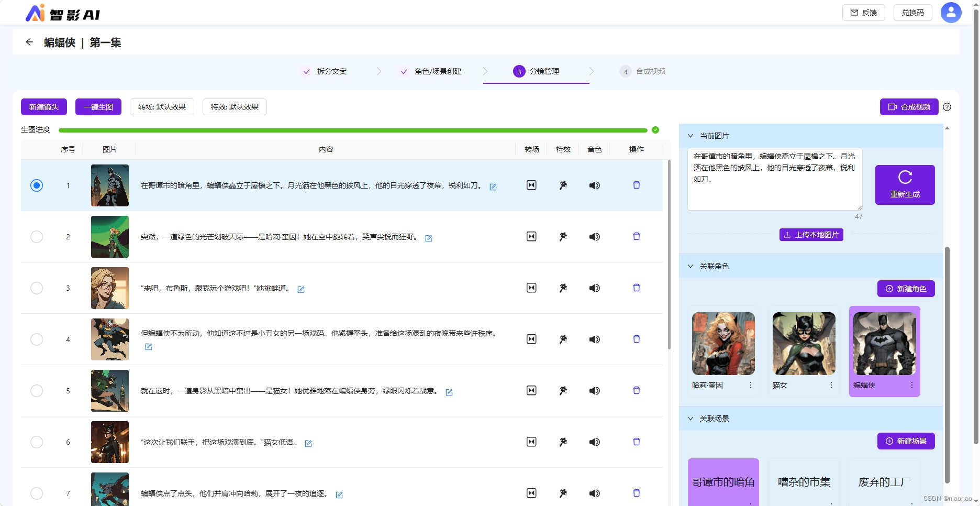The width and height of the screenshot is (980, 506).
Task: Open the effects wand for row 2
Action: (x=563, y=237)
